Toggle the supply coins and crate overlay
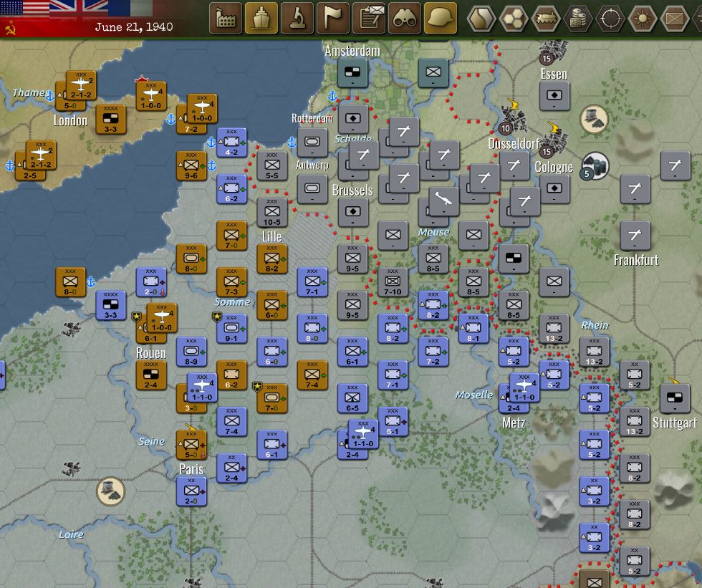This screenshot has height=588, width=702. click(x=578, y=19)
